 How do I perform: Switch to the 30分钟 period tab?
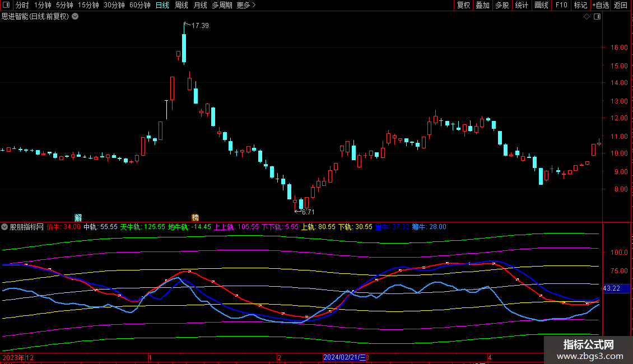click(x=114, y=6)
